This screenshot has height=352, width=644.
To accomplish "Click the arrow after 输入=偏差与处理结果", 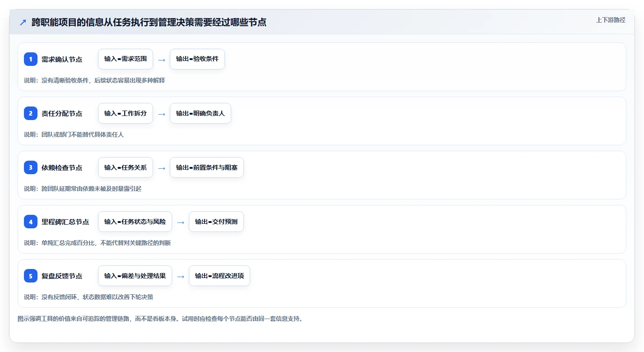I will [181, 276].
